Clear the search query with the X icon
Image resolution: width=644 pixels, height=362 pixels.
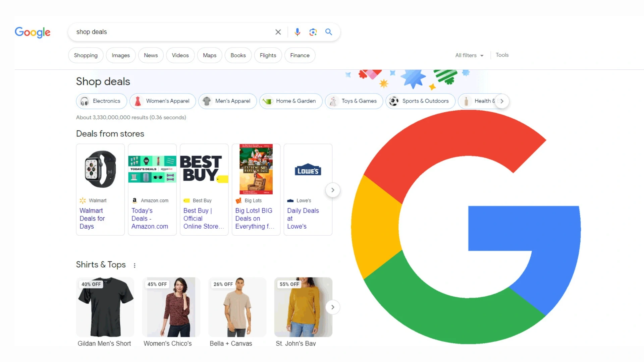tap(278, 32)
